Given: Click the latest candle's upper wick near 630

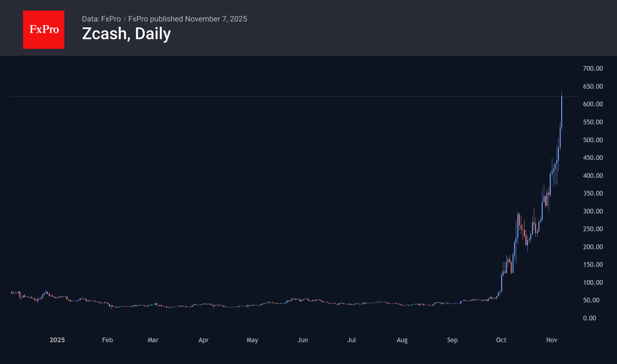Looking at the screenshot, I should (x=562, y=94).
